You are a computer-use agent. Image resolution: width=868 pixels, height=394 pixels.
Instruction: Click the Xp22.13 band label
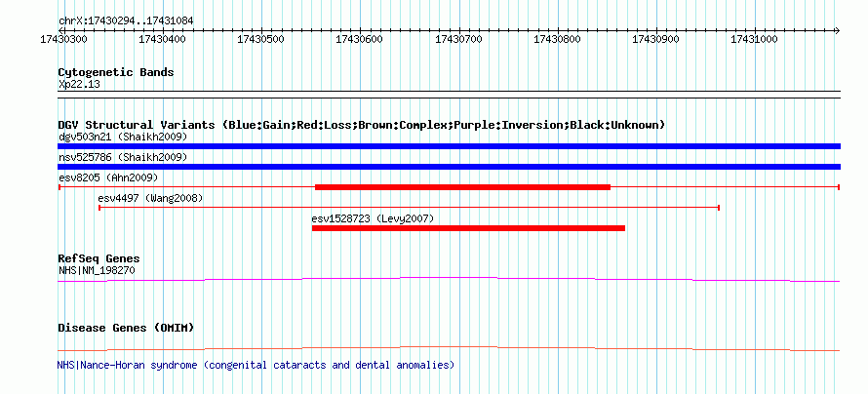coord(79,85)
